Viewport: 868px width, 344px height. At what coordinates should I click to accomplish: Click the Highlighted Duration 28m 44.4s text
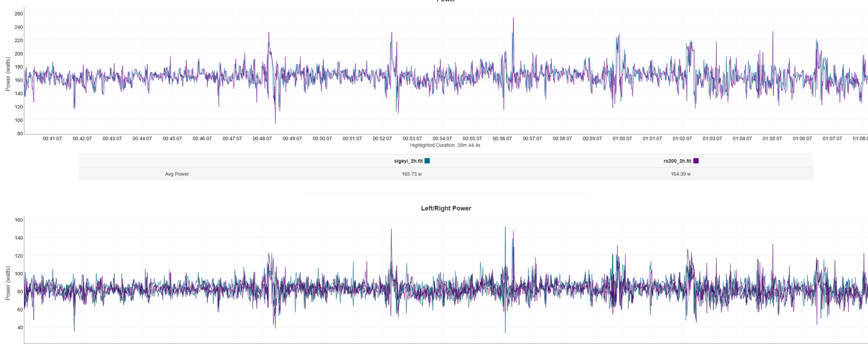click(445, 145)
